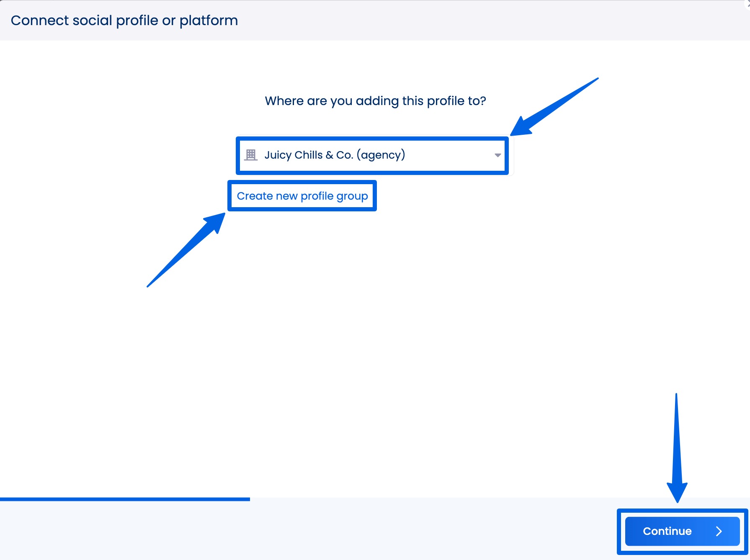Click the word 'group' in the link

(x=352, y=196)
